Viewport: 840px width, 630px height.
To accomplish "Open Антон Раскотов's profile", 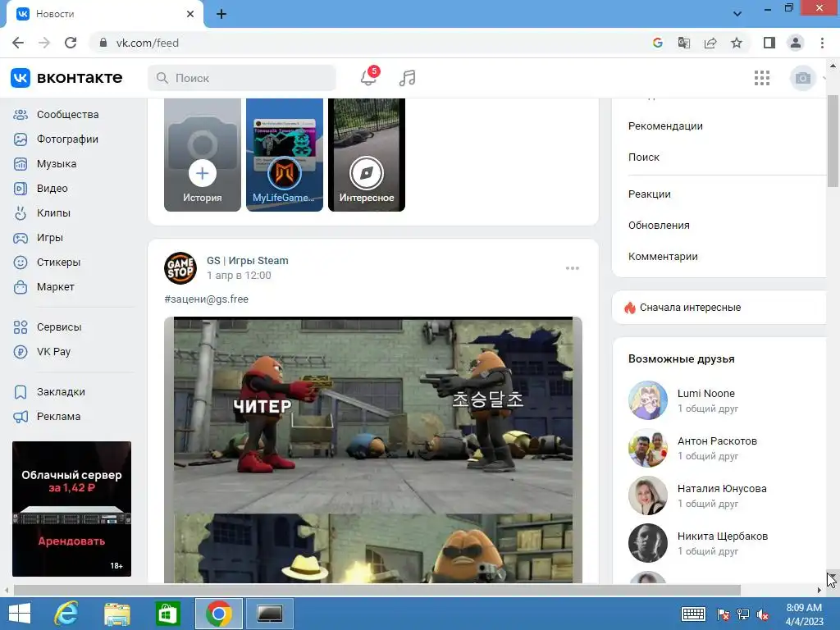I will pyautogui.click(x=717, y=441).
